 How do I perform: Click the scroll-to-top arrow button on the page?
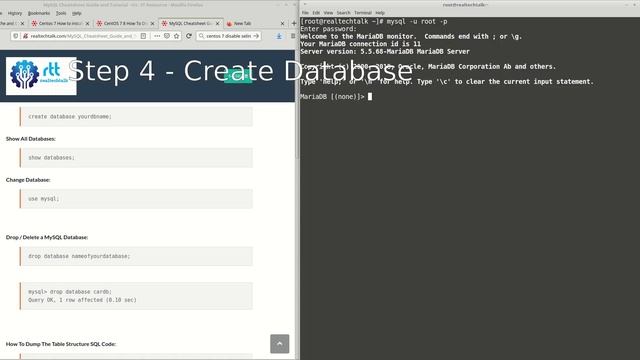[280, 344]
